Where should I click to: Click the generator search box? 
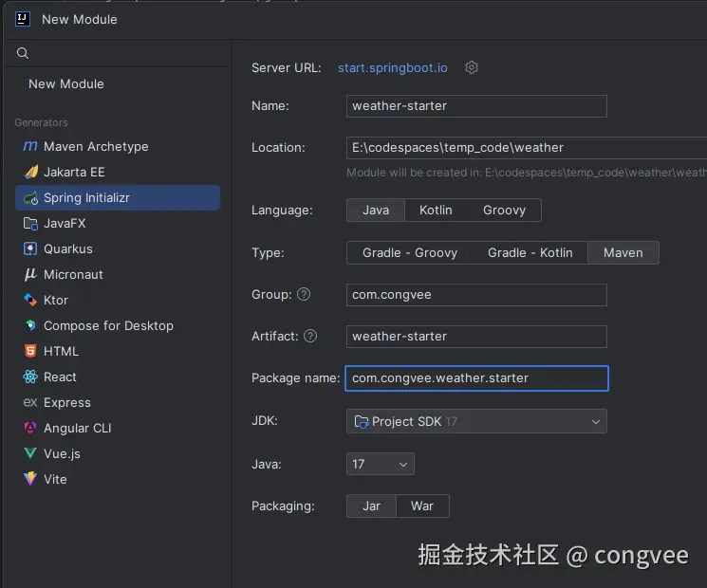click(118, 53)
